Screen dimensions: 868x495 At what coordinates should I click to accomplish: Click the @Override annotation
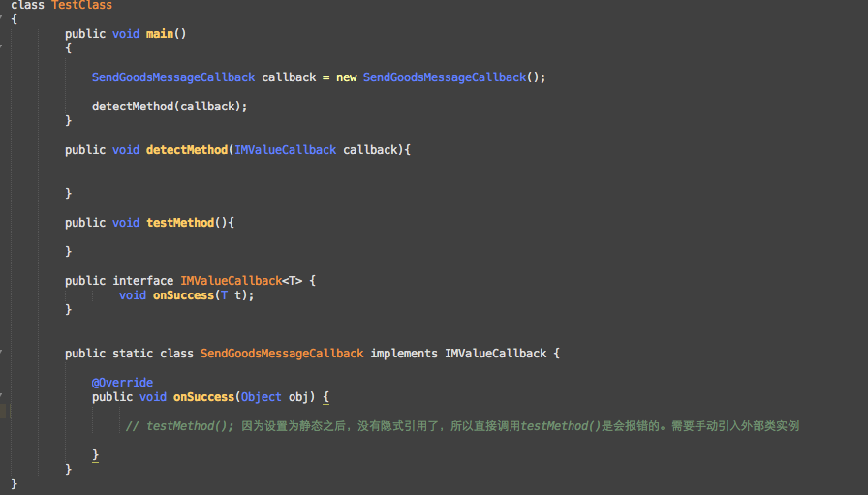(122, 383)
